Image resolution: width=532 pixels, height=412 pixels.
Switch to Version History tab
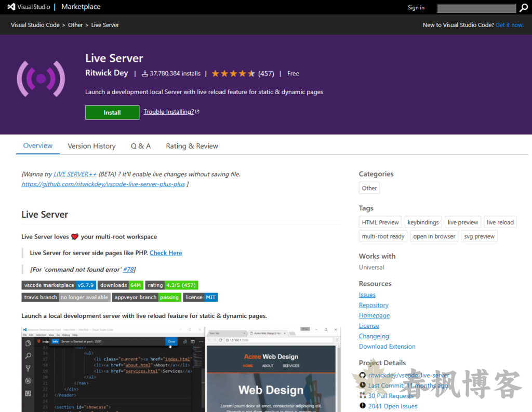91,146
